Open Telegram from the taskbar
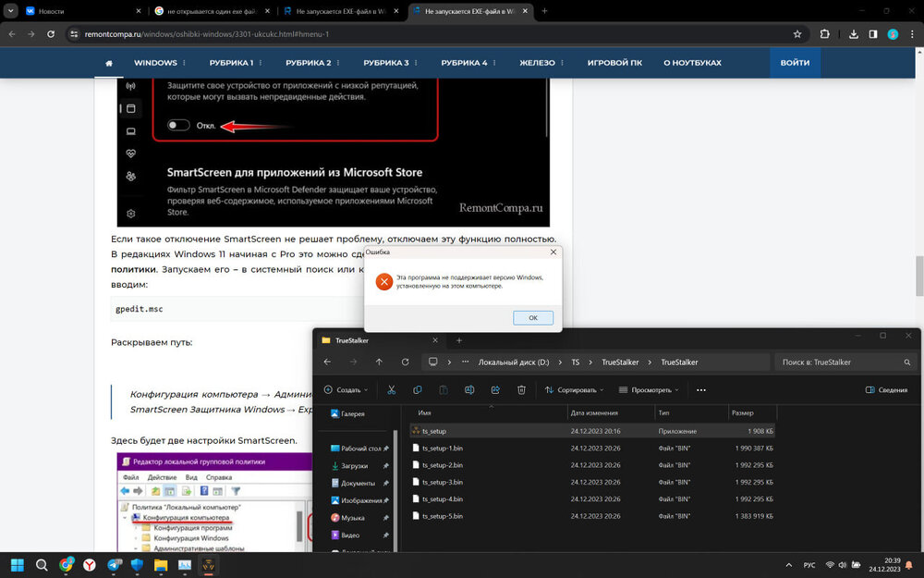This screenshot has width=924, height=578. pos(115,564)
